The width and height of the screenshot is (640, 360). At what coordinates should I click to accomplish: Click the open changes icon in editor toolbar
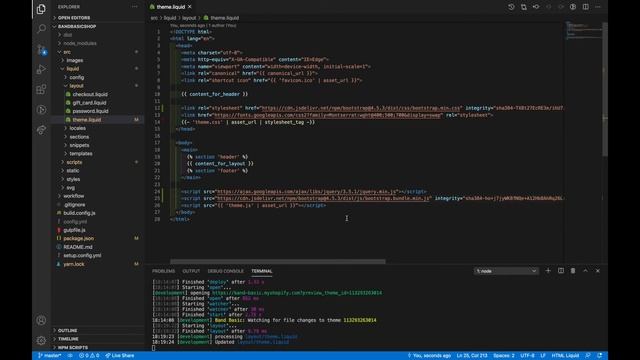point(524,7)
